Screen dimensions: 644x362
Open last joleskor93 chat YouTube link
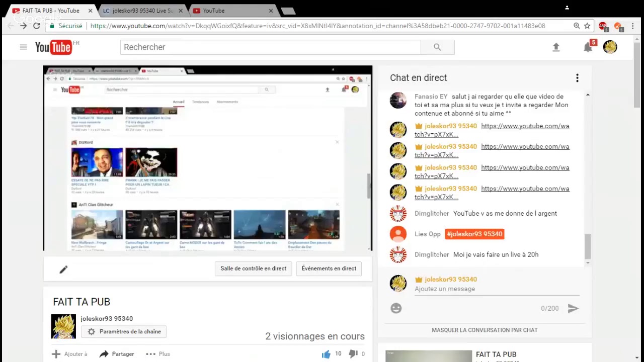(x=492, y=193)
